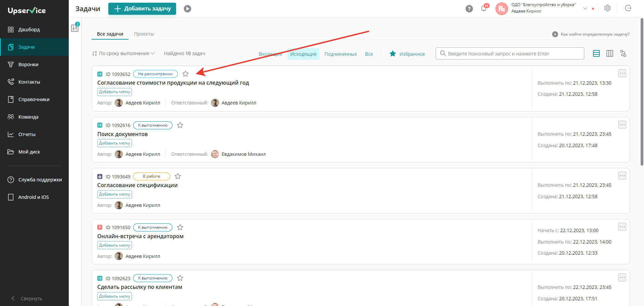Open К выполнению status of task 1092616
Screen dimensions: 644x306
(x=153, y=125)
